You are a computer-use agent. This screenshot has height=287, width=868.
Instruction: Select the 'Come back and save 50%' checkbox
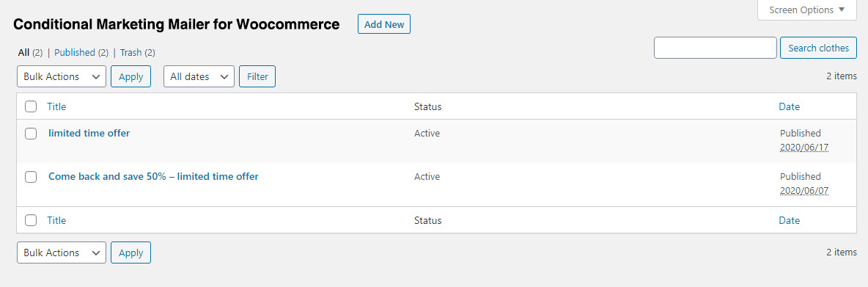[31, 177]
